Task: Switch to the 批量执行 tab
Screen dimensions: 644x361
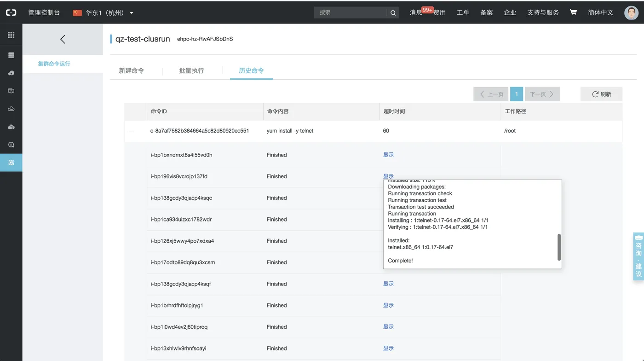Action: (x=191, y=71)
